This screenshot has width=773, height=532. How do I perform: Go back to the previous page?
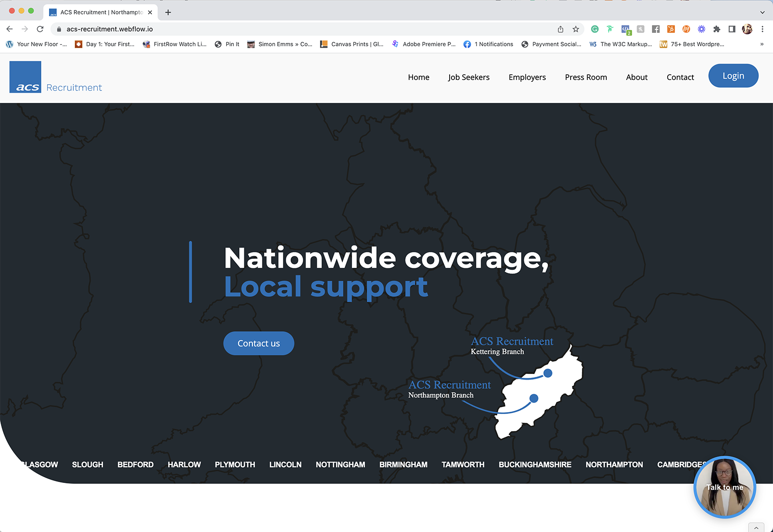click(x=10, y=29)
